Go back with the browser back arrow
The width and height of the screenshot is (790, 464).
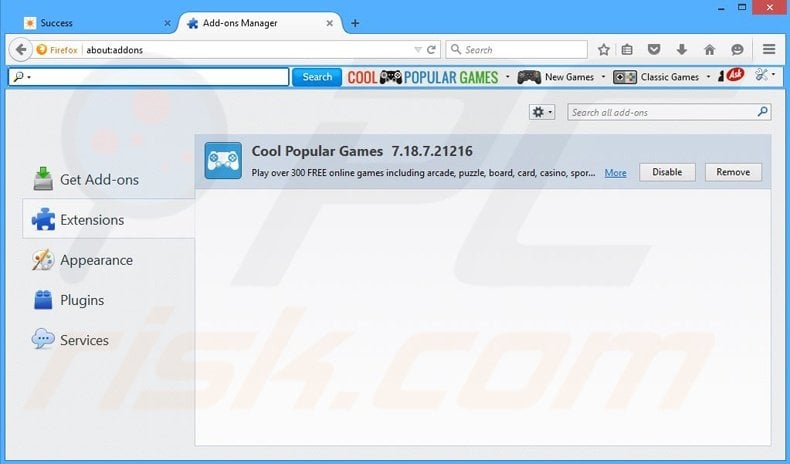pyautogui.click(x=20, y=49)
